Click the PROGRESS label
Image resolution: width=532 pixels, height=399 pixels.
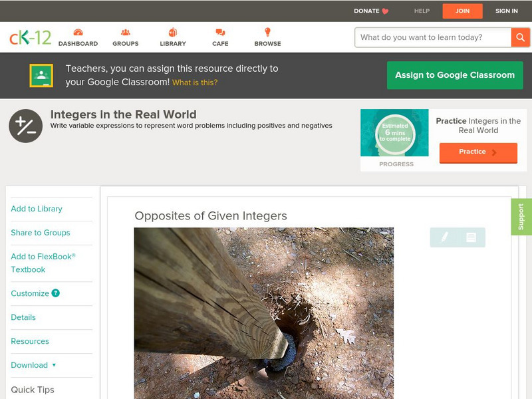(396, 164)
